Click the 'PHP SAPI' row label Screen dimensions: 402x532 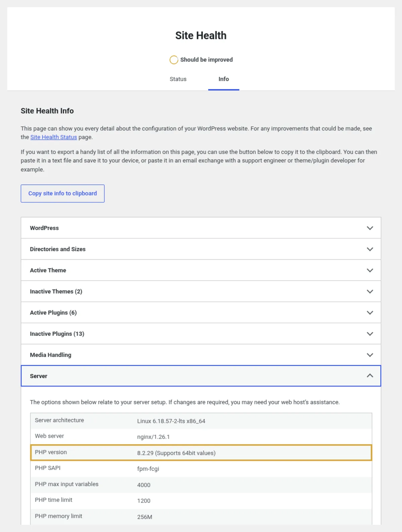(48, 468)
